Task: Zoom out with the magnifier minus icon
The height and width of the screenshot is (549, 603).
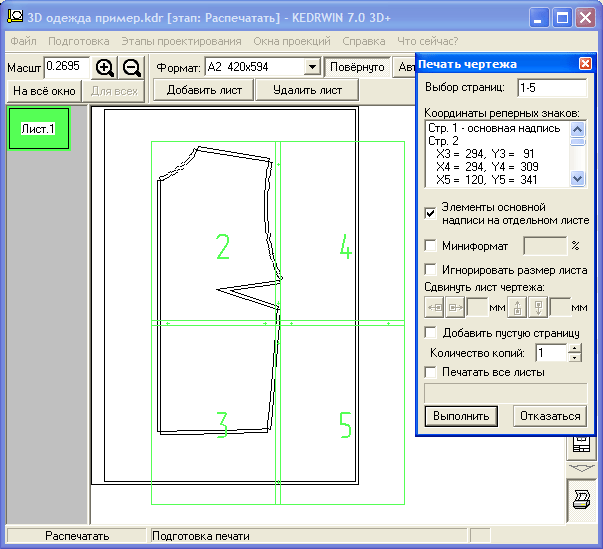Action: (132, 68)
